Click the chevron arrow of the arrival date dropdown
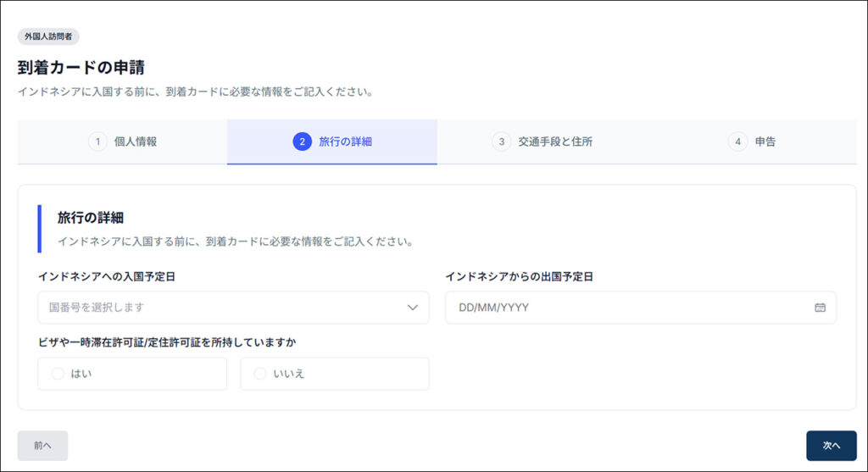Screen dimensions: 868x472 pyautogui.click(x=413, y=307)
